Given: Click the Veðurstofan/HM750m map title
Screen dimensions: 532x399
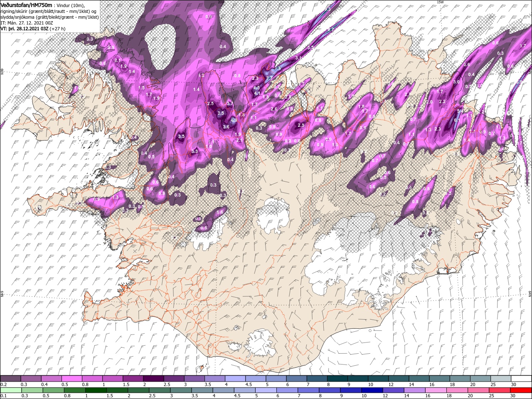Looking at the screenshot, I should 26,5.
